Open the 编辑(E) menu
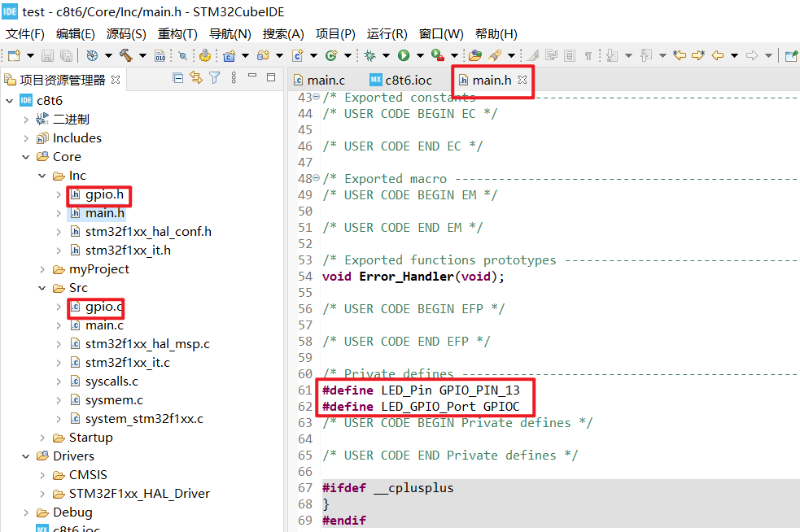Screen dimensions: 800x532 tap(76, 33)
